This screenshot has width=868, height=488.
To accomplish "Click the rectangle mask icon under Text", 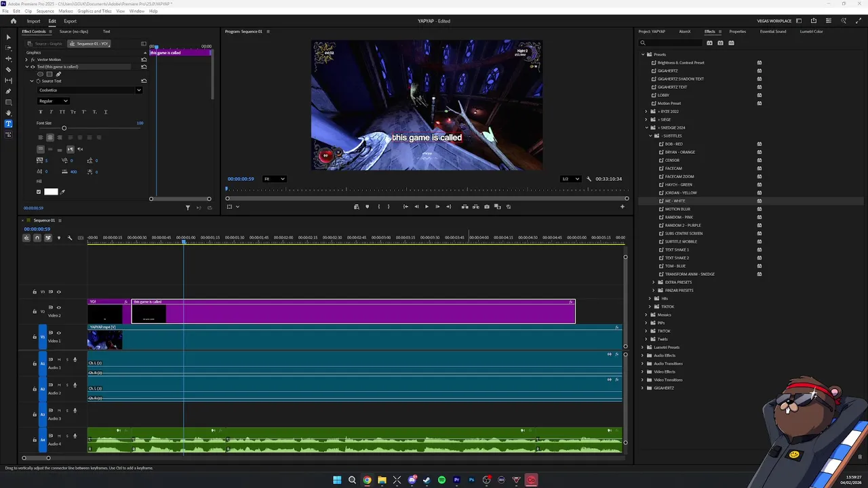I will click(49, 74).
